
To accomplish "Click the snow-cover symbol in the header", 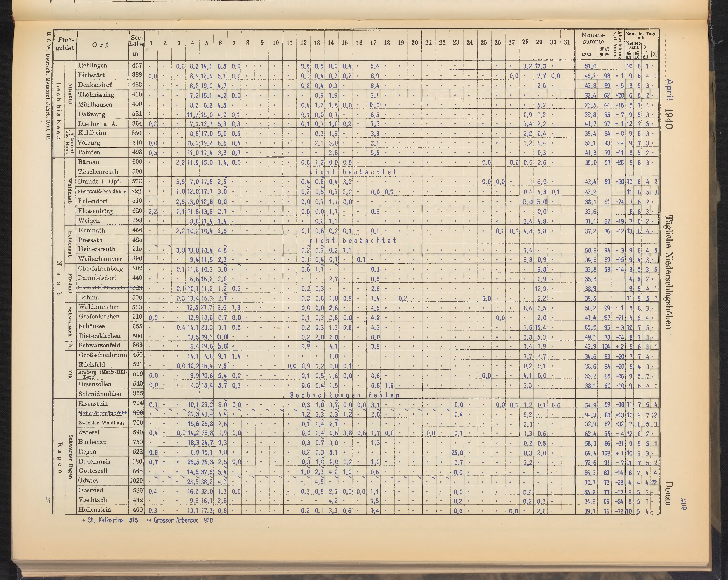I will coord(654,54).
